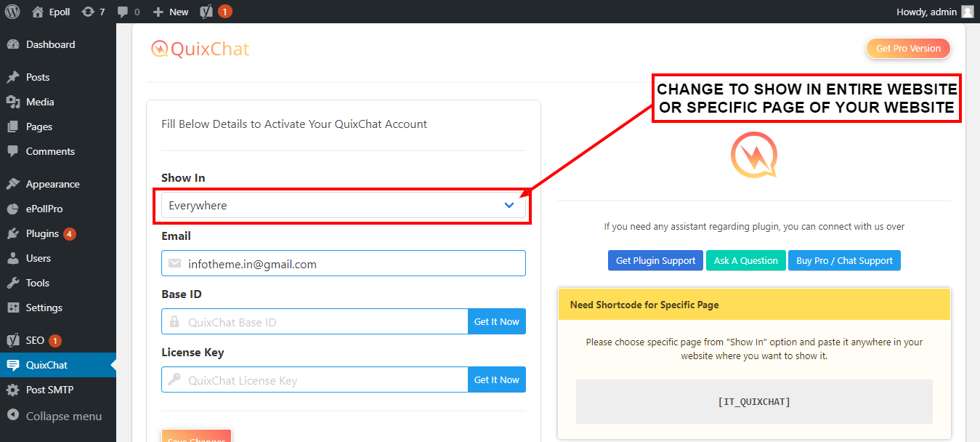The width and height of the screenshot is (980, 442).
Task: Click Get It Now beside License Key
Action: click(x=496, y=379)
